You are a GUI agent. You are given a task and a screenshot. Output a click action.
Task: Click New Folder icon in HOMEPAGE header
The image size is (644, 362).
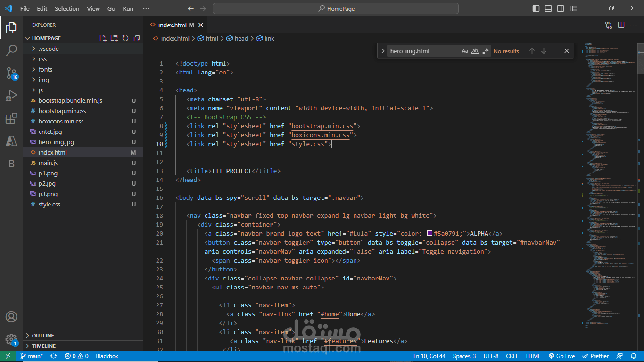click(114, 38)
